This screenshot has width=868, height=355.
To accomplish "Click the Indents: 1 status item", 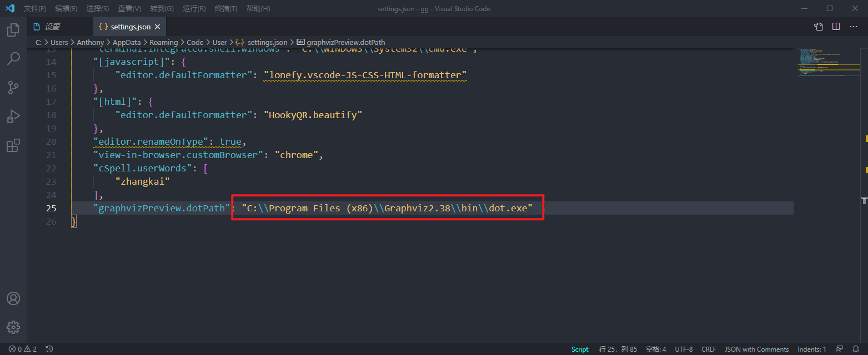I will tap(812, 349).
